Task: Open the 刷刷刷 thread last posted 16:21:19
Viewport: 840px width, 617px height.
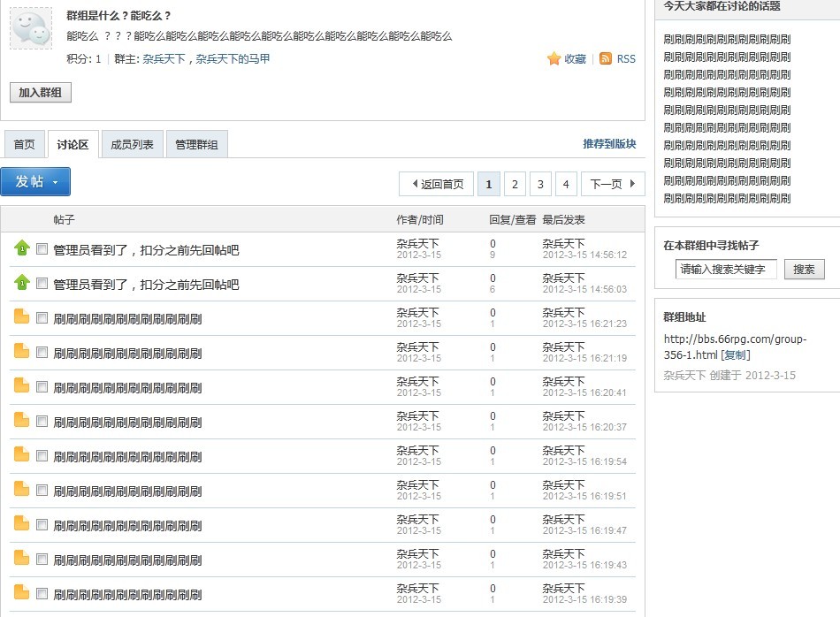Action: [x=127, y=353]
